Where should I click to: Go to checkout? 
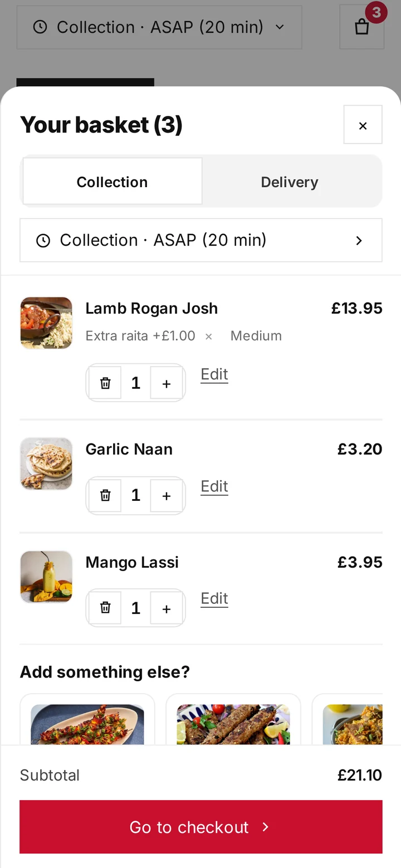pos(201,827)
